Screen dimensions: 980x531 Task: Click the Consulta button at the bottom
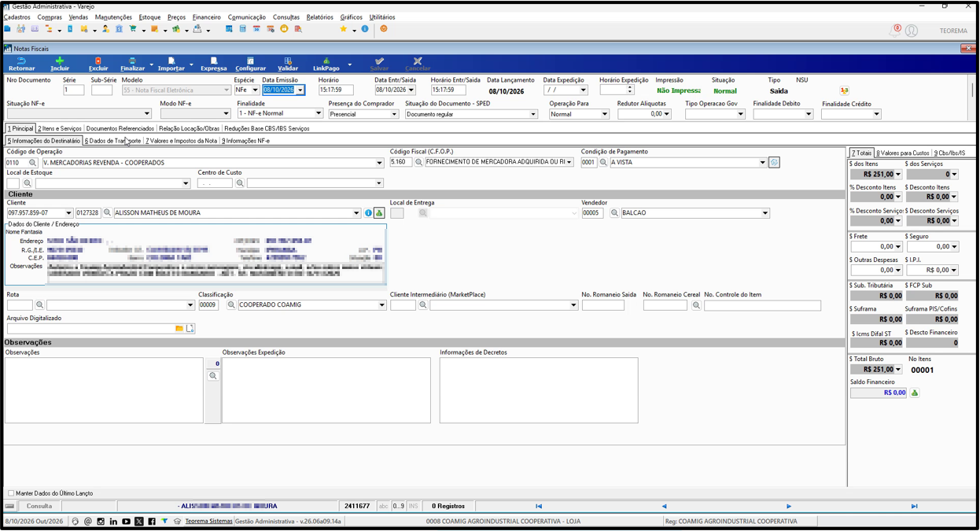coord(39,507)
